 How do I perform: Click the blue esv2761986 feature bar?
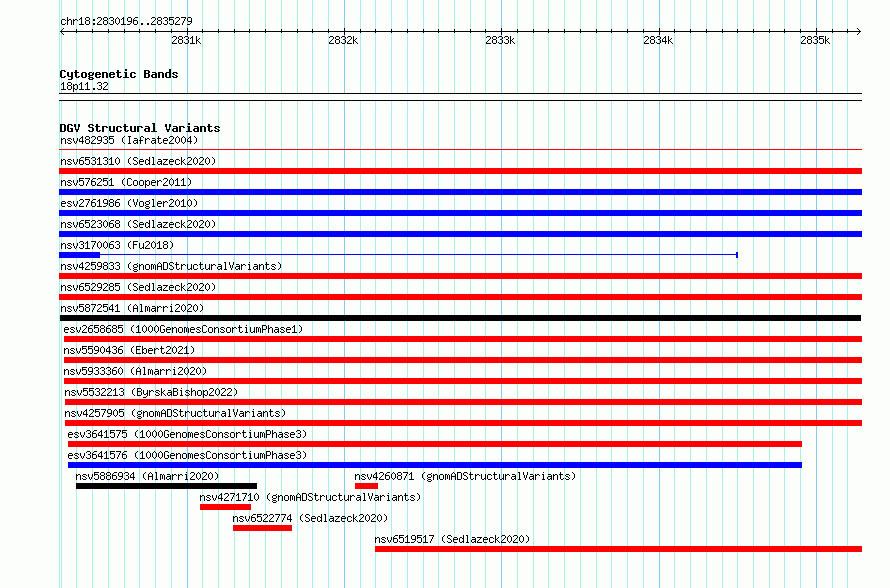460,213
